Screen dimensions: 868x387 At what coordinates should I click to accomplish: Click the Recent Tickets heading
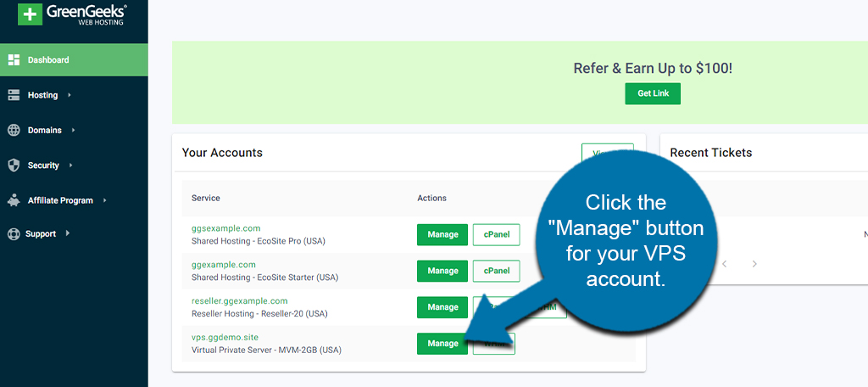pyautogui.click(x=711, y=153)
